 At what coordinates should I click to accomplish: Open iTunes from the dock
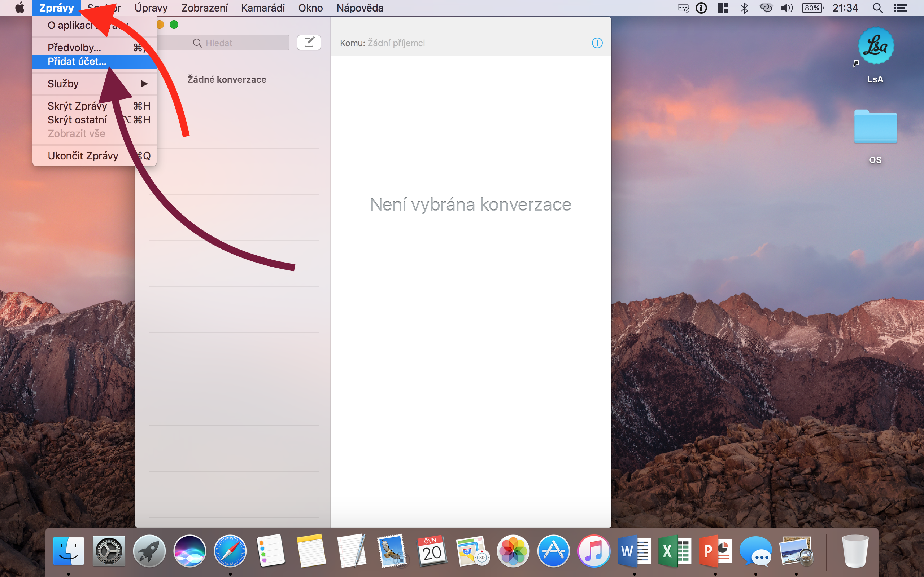593,551
